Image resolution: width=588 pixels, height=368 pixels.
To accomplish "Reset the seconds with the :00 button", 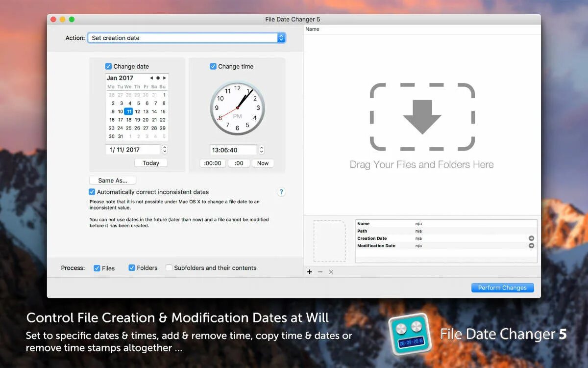I will 239,163.
